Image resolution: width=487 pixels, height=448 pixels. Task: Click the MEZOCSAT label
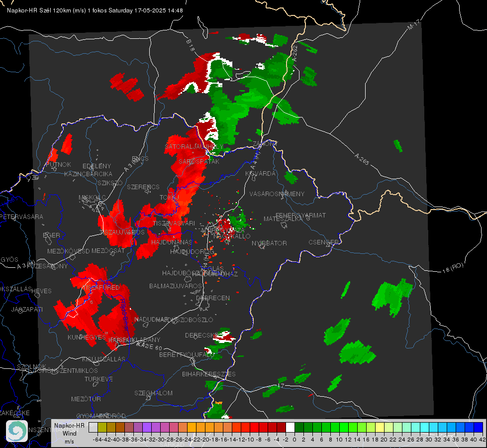pyautogui.click(x=108, y=250)
